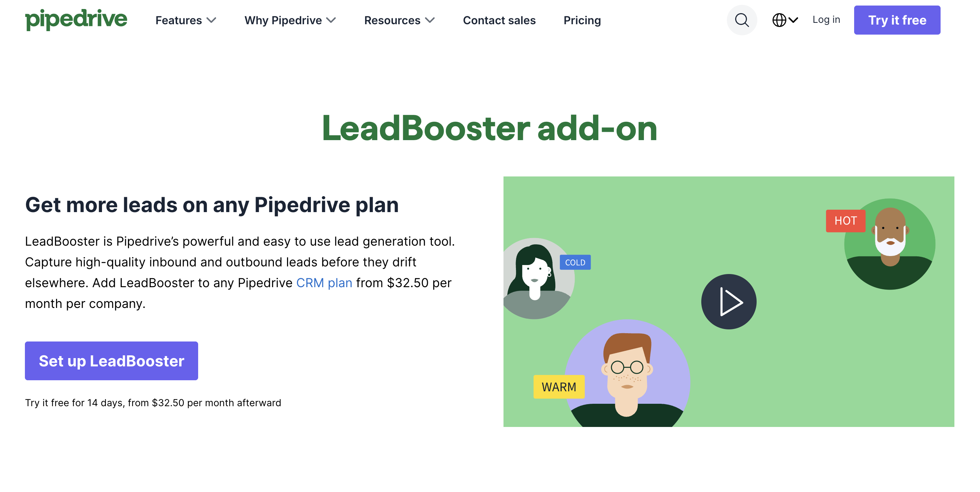Open the search magnifier icon
Viewport: 980px width, 492px height.
click(x=741, y=20)
